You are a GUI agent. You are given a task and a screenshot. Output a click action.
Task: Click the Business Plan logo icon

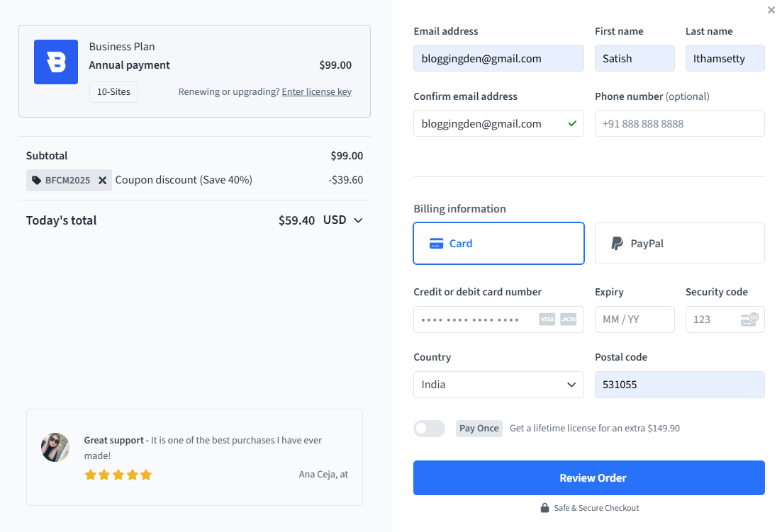(55, 62)
